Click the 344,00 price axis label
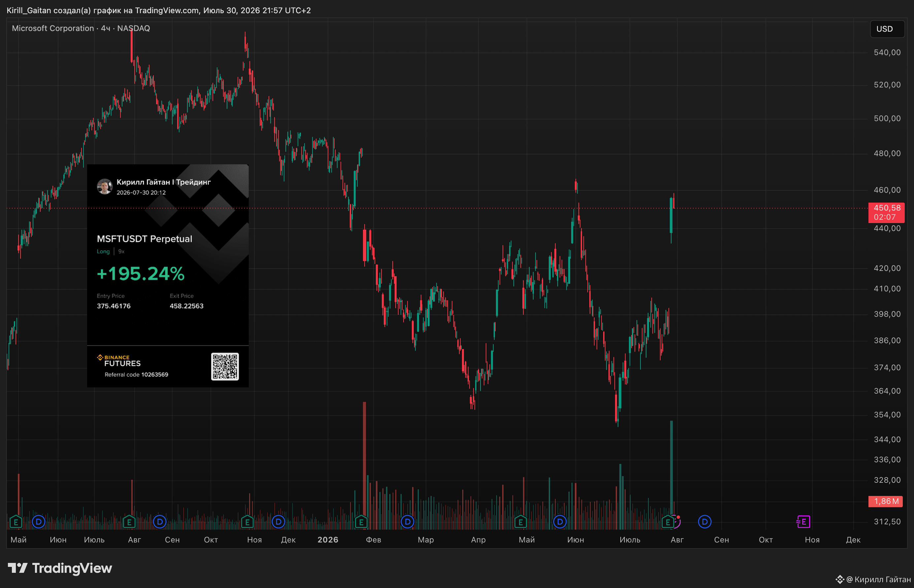The image size is (914, 588). 887,440
